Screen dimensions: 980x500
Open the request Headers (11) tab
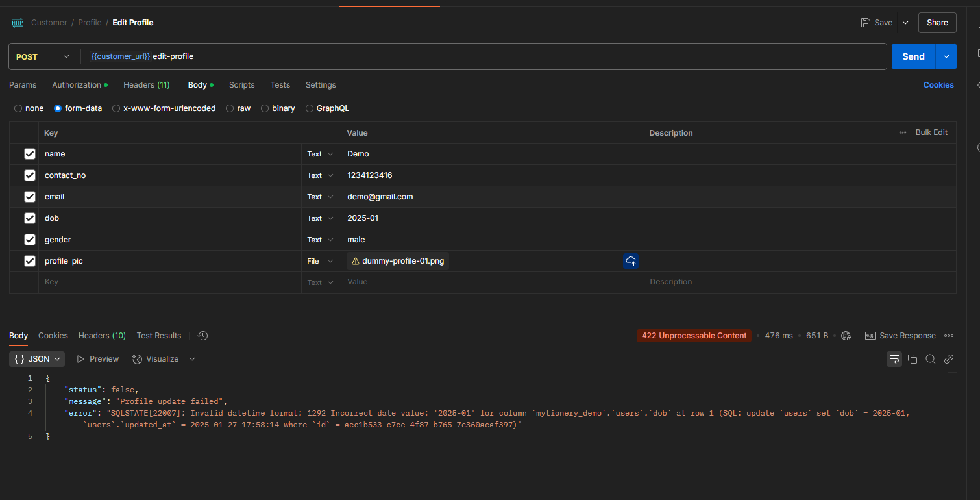pos(147,85)
